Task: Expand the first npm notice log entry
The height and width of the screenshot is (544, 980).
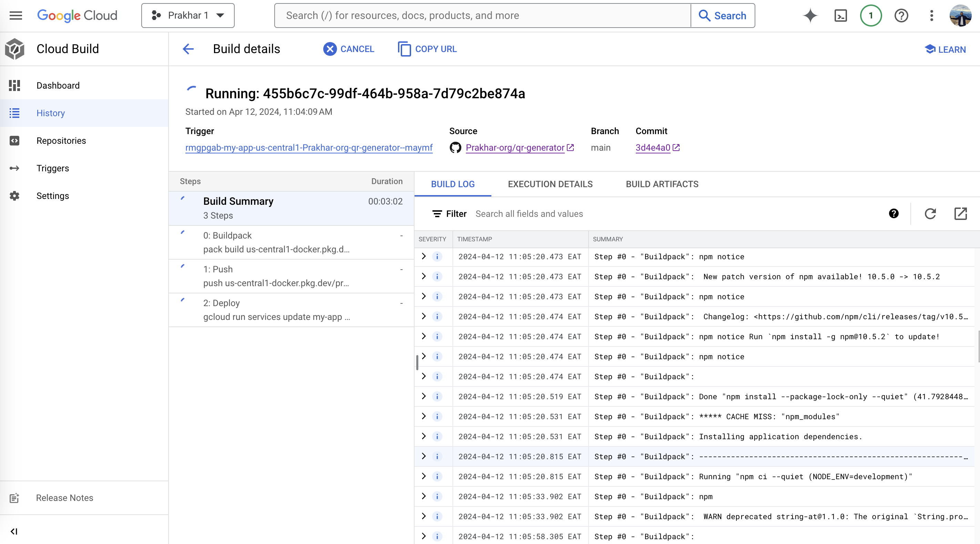Action: (x=424, y=256)
